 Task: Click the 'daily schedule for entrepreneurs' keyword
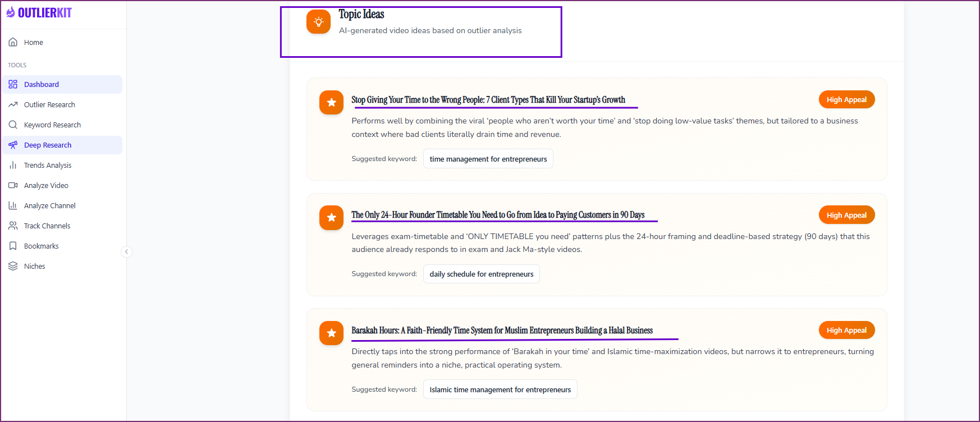(481, 274)
